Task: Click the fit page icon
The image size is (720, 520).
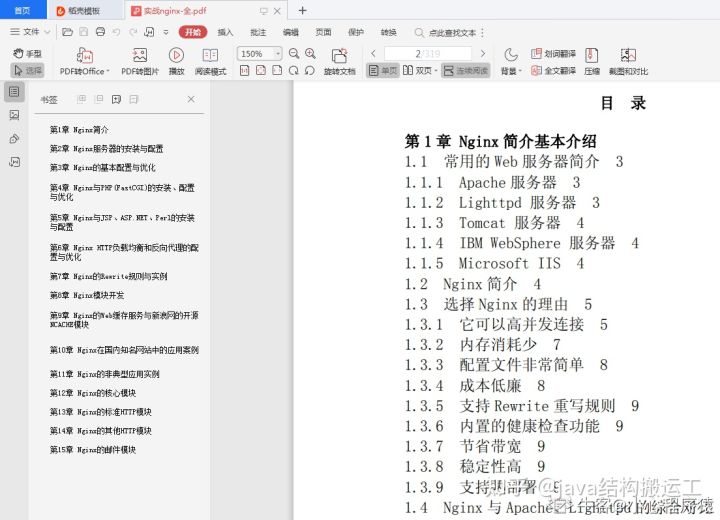Action: point(261,70)
